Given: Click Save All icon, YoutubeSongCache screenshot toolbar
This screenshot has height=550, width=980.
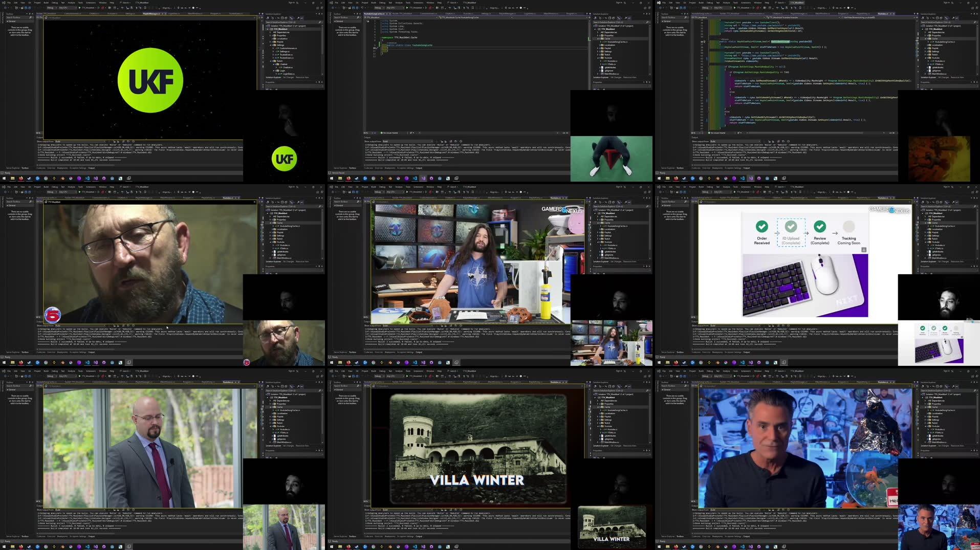Looking at the screenshot, I should pos(357,8).
